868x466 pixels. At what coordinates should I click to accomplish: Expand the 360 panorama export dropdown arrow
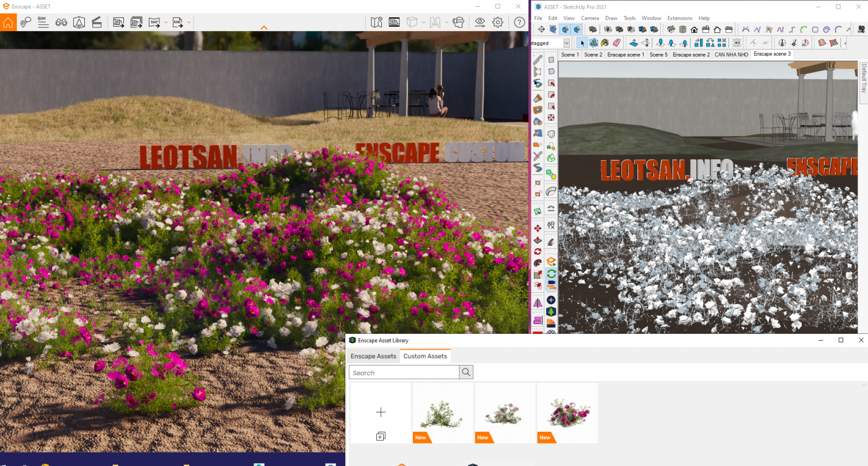166,22
